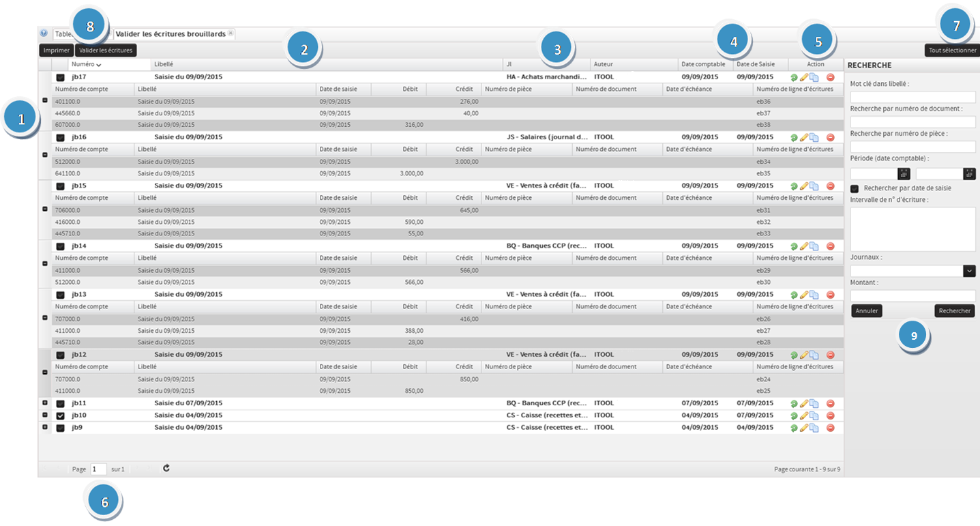
Task: Click the red delete icon for entry jb17
Action: coord(830,78)
